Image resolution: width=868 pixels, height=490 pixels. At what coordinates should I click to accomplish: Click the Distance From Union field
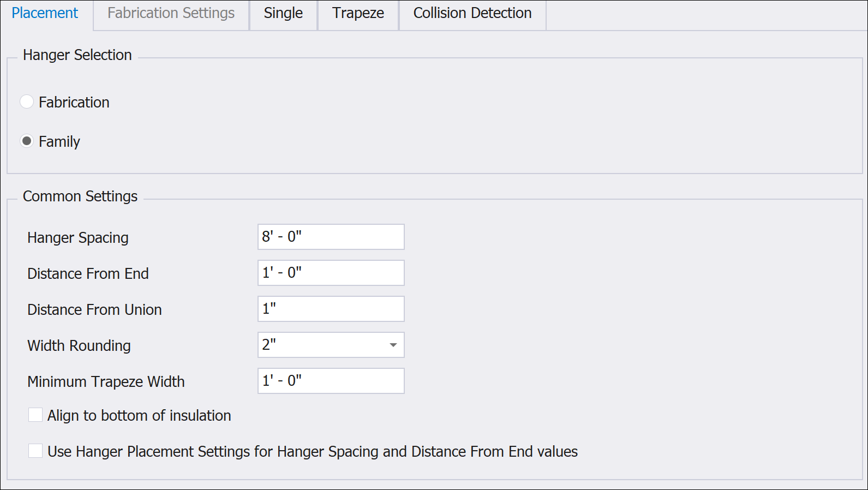pos(331,309)
